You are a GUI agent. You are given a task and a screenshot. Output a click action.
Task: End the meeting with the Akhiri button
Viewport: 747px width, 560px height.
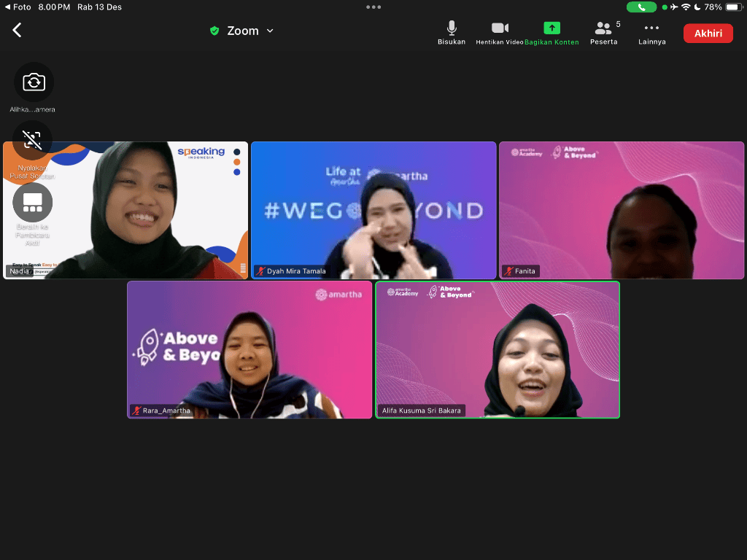tap(708, 34)
